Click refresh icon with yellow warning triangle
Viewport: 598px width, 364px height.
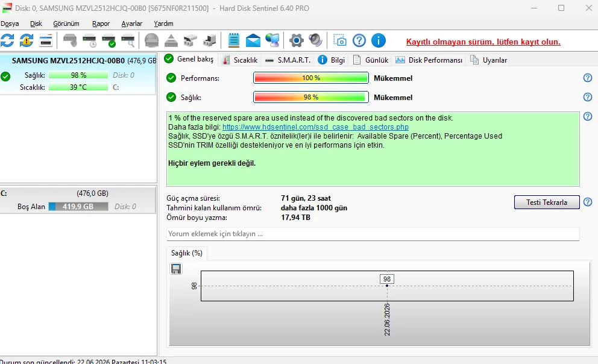tap(27, 40)
